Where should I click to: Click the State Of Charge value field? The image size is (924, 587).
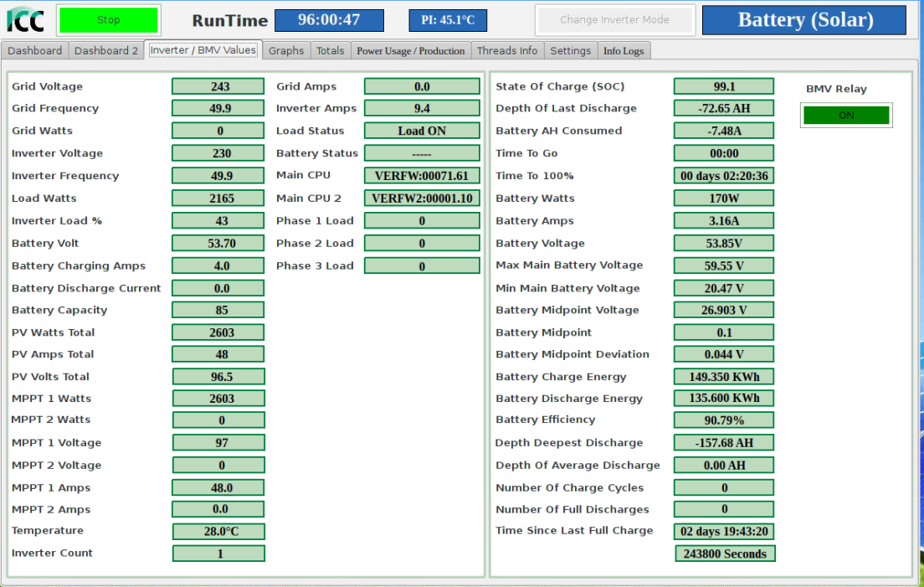point(724,86)
